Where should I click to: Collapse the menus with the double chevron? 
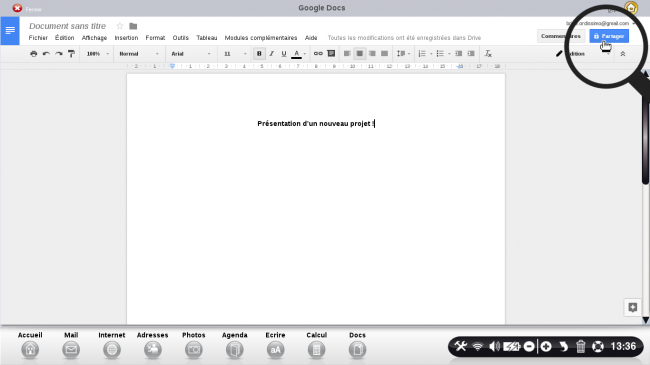623,54
